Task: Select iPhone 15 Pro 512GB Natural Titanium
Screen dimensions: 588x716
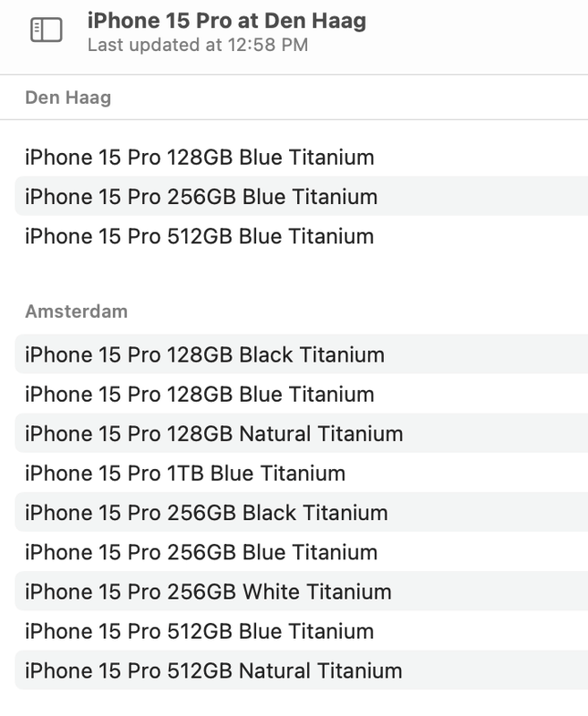Action: pos(214,670)
